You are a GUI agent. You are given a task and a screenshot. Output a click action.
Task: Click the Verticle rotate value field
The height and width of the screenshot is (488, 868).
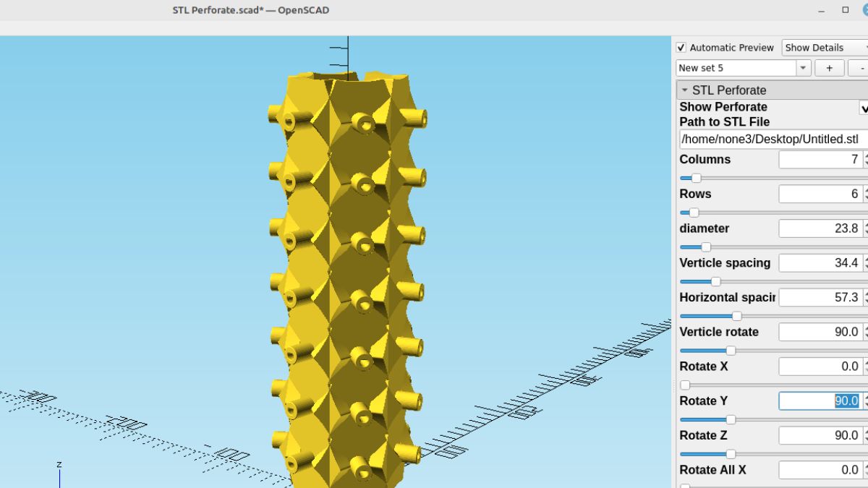click(x=820, y=333)
